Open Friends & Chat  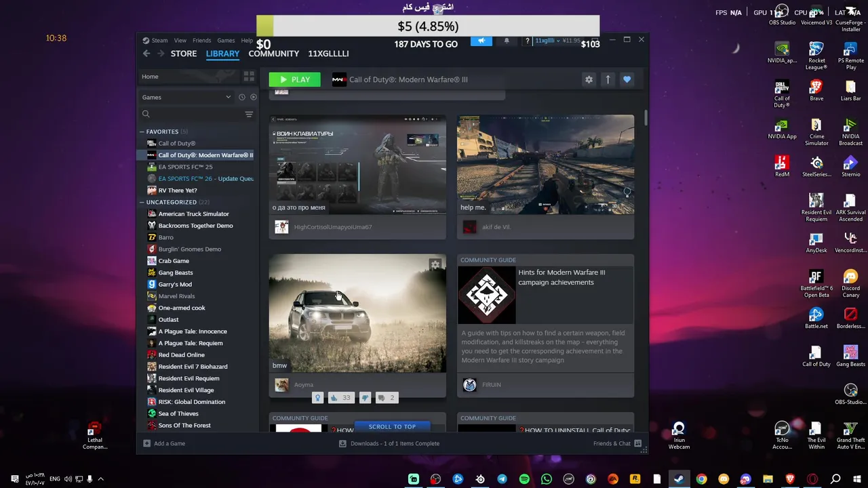point(616,443)
